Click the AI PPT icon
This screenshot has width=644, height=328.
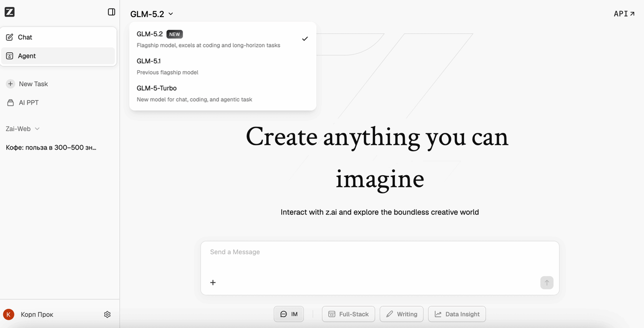coord(10,102)
